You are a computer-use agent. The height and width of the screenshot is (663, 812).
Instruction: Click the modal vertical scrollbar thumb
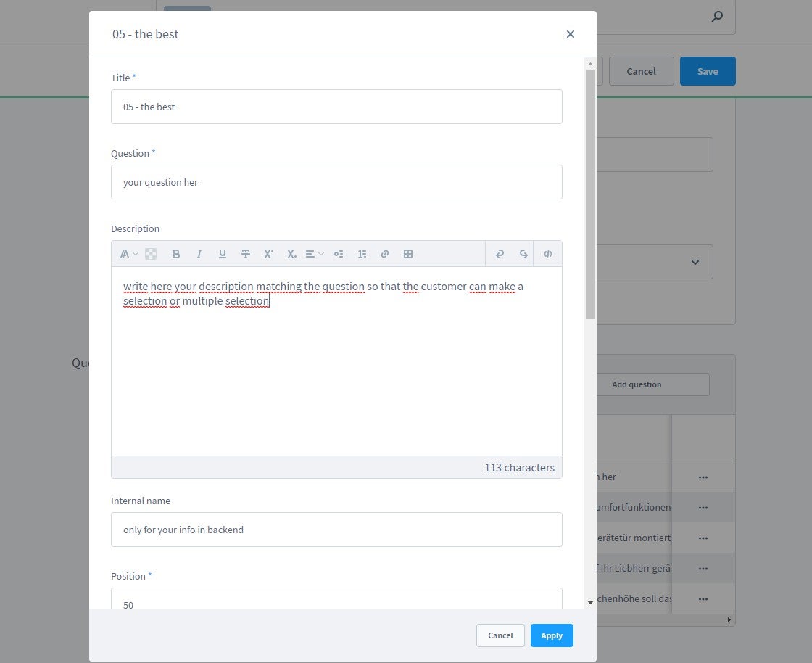point(590,194)
